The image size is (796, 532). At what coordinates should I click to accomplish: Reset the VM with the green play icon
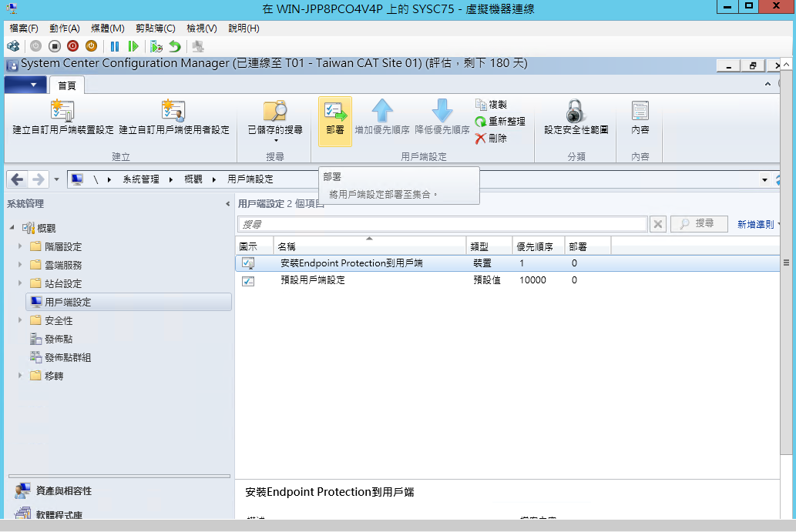point(133,47)
